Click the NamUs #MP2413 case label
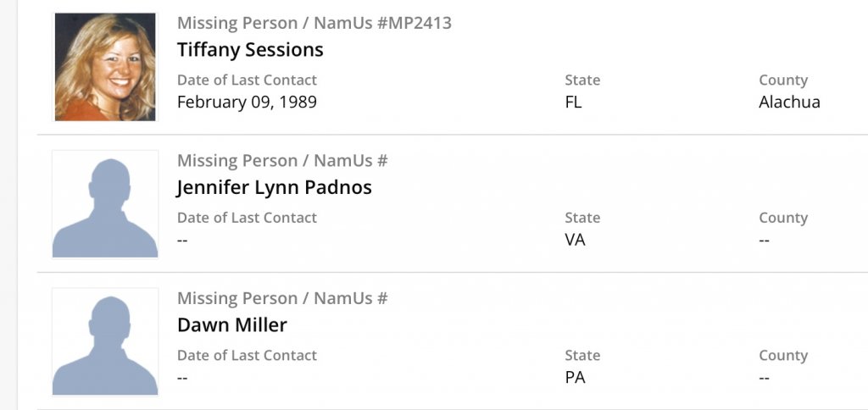 coord(382,23)
